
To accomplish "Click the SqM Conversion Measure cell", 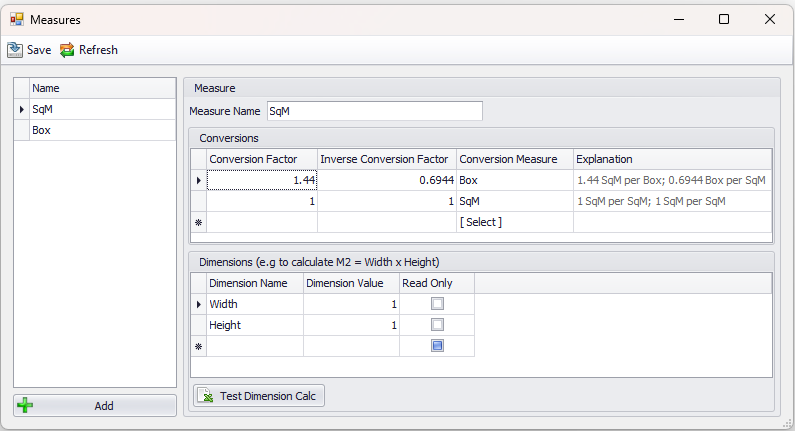I will pos(515,201).
